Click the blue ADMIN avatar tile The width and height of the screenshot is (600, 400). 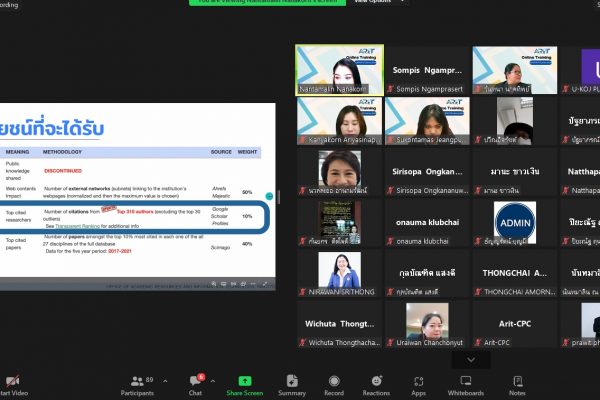click(515, 222)
